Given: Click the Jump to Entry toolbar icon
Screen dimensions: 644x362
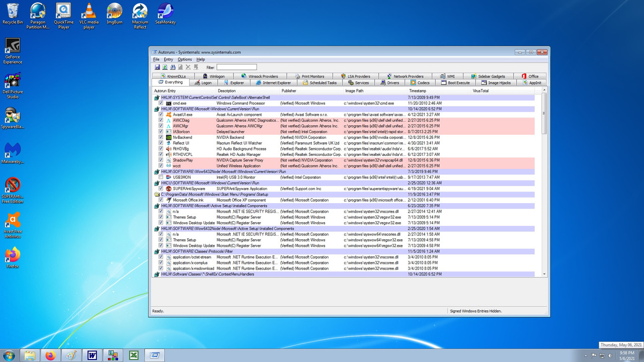Looking at the screenshot, I should (x=196, y=67).
